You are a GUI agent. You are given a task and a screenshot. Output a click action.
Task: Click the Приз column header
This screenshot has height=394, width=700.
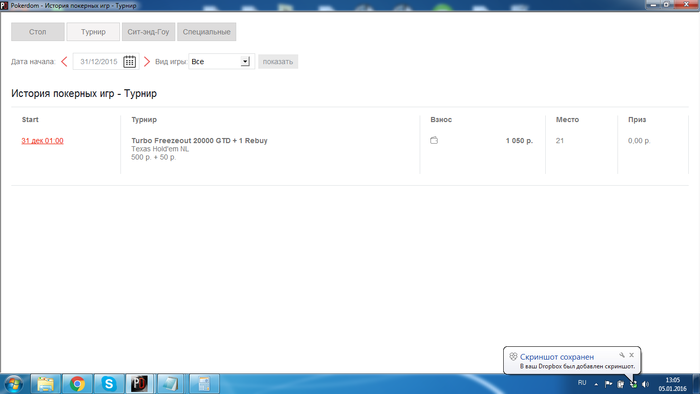[x=637, y=120]
